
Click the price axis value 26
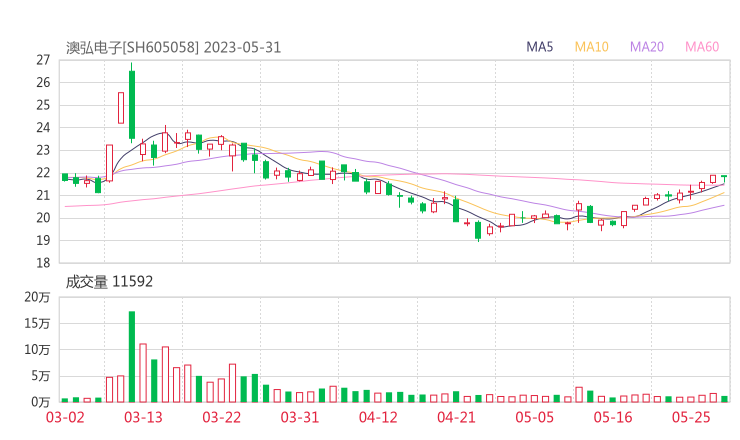(x=43, y=83)
